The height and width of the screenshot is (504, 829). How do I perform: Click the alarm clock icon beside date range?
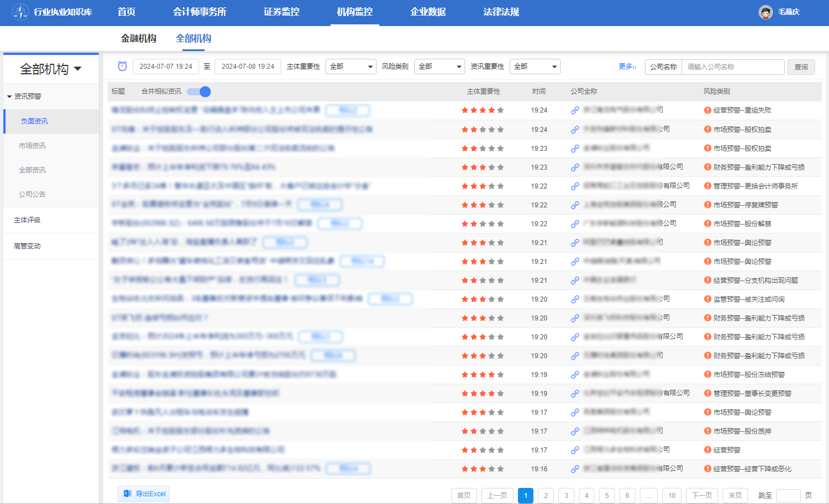click(x=123, y=67)
